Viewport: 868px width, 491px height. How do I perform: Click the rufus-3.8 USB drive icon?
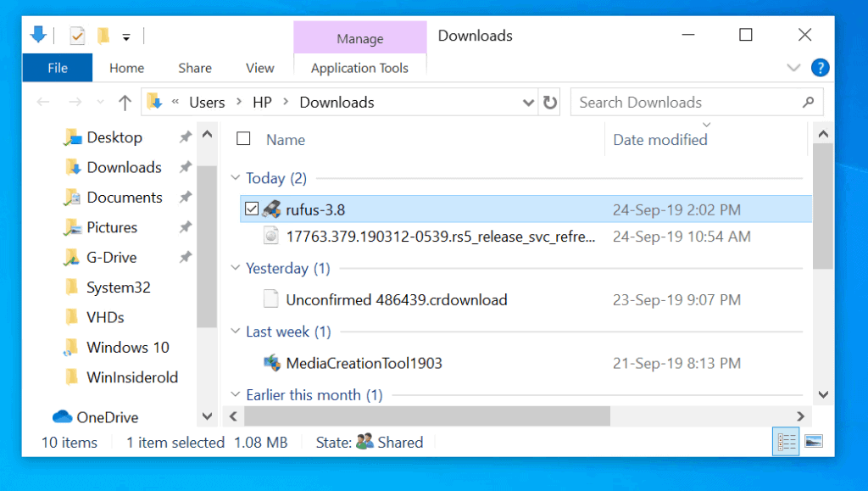[x=271, y=209]
